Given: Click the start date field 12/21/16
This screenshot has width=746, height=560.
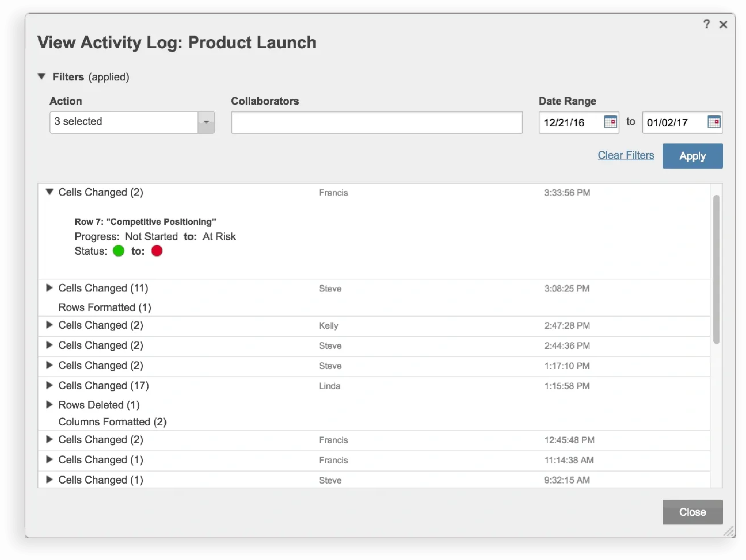Looking at the screenshot, I should (569, 122).
